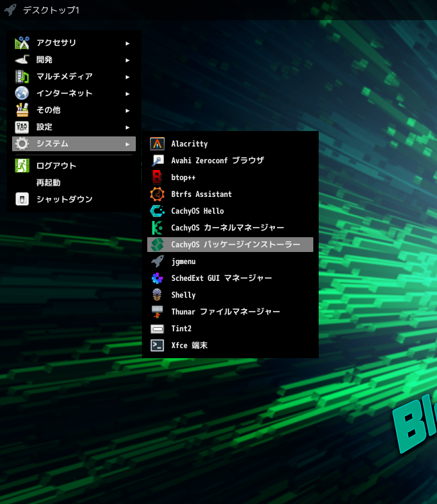Launch Btrfs Assistant
Image resolution: width=437 pixels, height=504 pixels.
[x=230, y=194]
